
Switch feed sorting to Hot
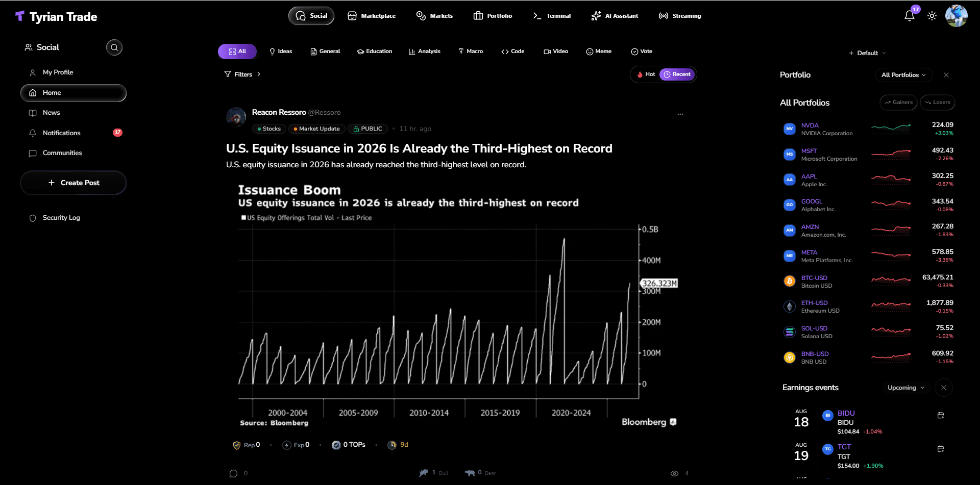[646, 74]
